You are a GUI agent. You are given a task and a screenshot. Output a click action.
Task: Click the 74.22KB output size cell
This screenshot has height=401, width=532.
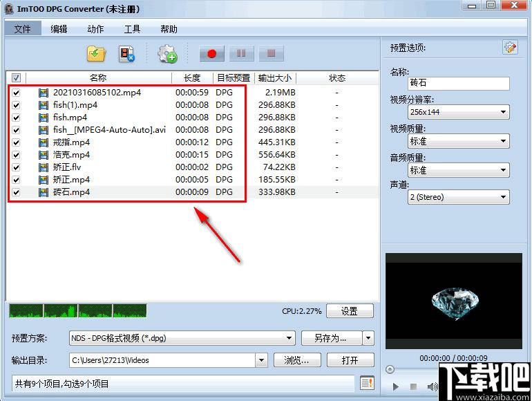click(279, 167)
